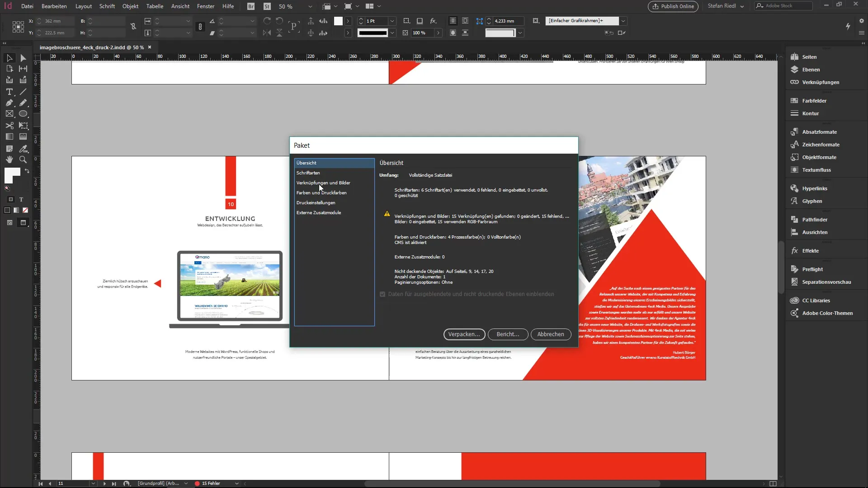
Task: Open the Fenster menu
Action: pos(206,6)
